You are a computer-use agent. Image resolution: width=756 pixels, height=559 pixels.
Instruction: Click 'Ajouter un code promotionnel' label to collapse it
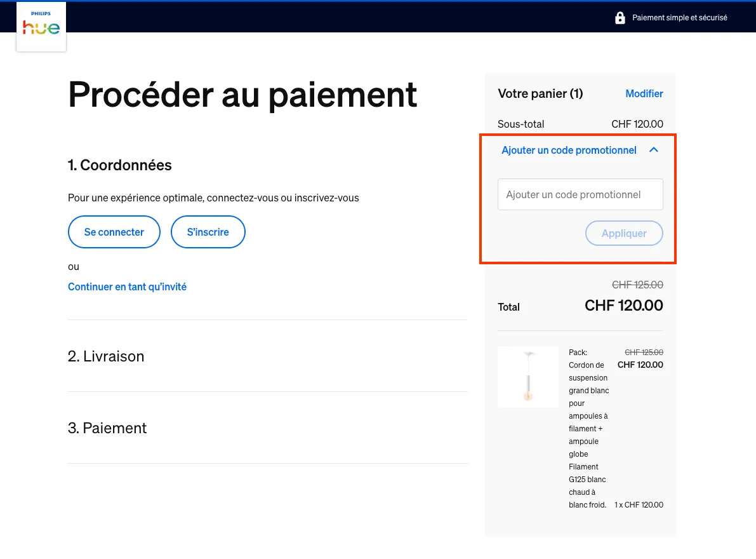[x=568, y=150]
